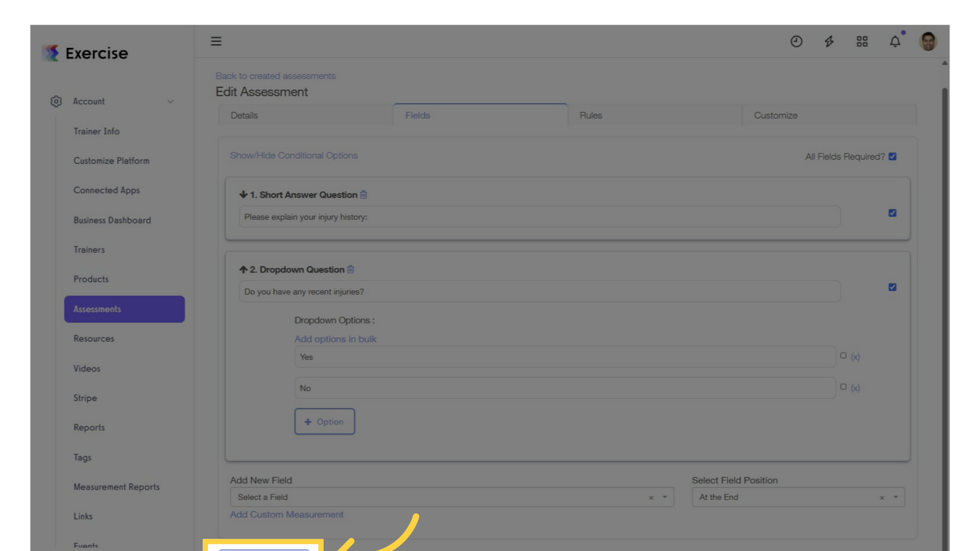Open Trainers in sidebar
The width and height of the screenshot is (980, 551).
point(89,249)
